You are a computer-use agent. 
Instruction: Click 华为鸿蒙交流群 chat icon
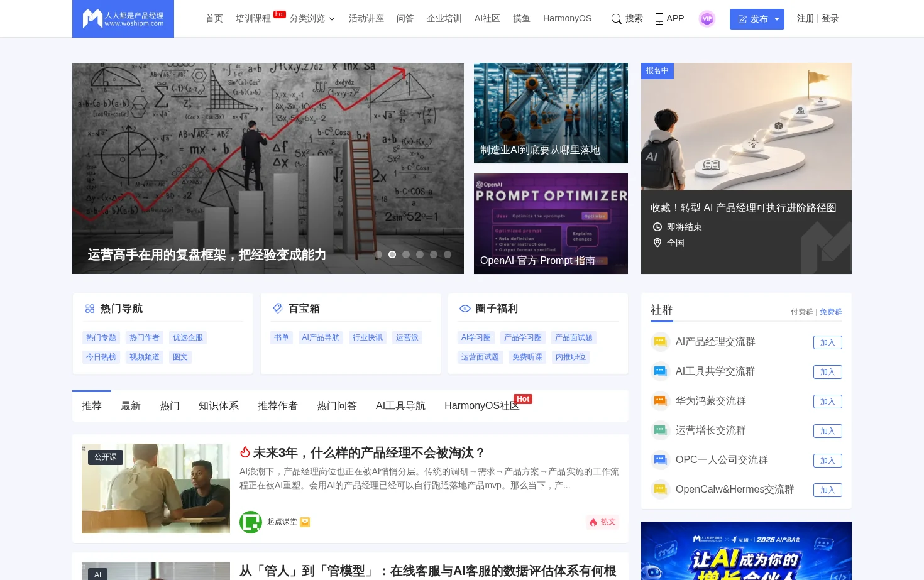[x=661, y=401]
